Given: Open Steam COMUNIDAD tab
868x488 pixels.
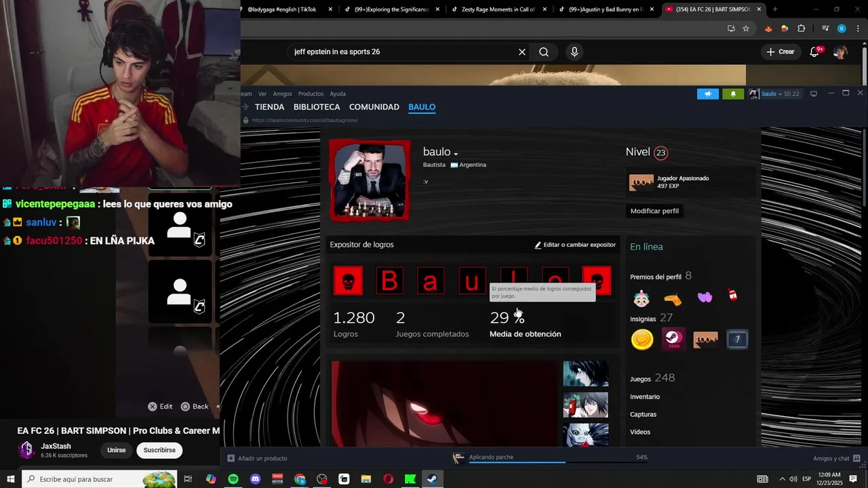Looking at the screenshot, I should (x=374, y=107).
